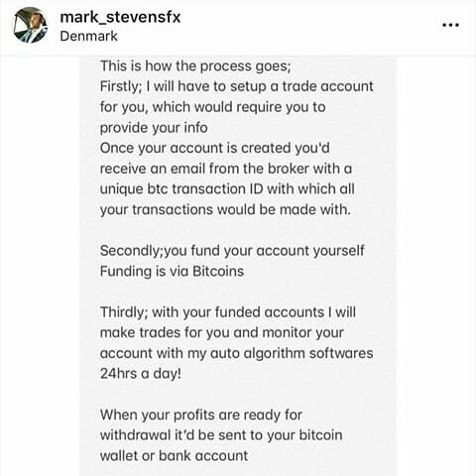Tap the 'wallet or bank account' line
Image resolution: width=476 pixels, height=476 pixels.
174,456
